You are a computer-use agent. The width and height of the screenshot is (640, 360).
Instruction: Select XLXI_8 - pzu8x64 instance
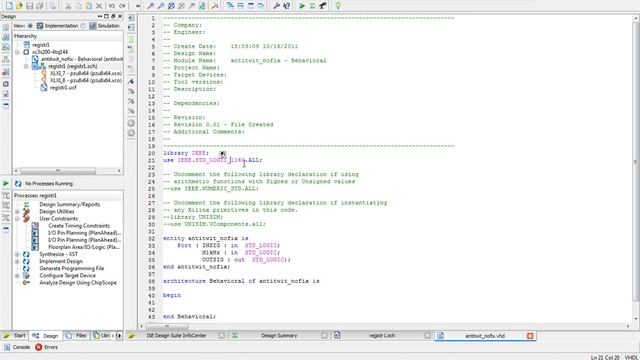(x=86, y=80)
